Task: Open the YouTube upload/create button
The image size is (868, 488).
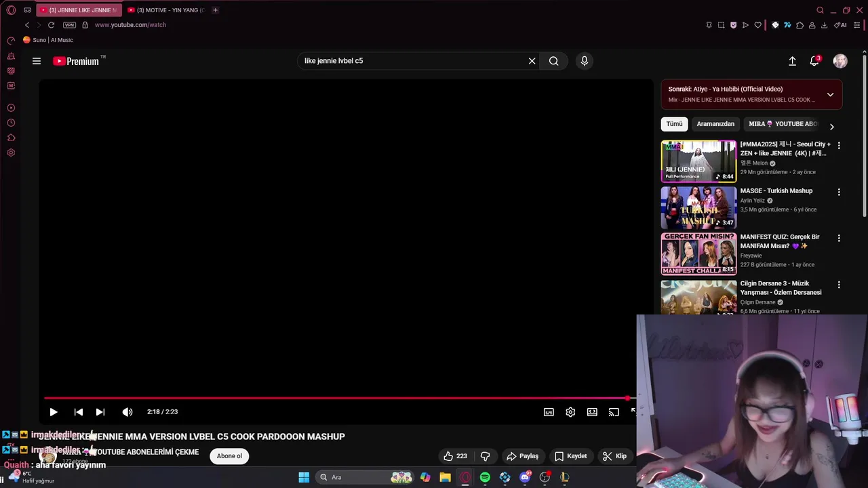Action: point(792,61)
